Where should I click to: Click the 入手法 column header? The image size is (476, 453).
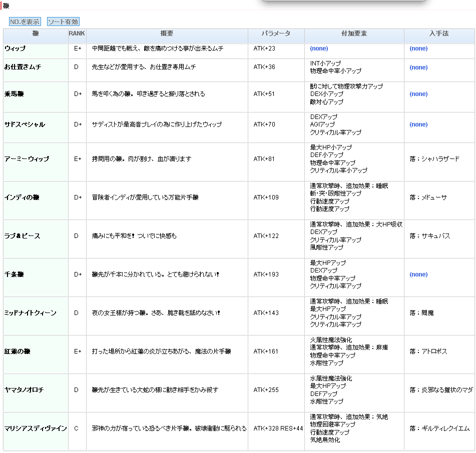click(439, 34)
